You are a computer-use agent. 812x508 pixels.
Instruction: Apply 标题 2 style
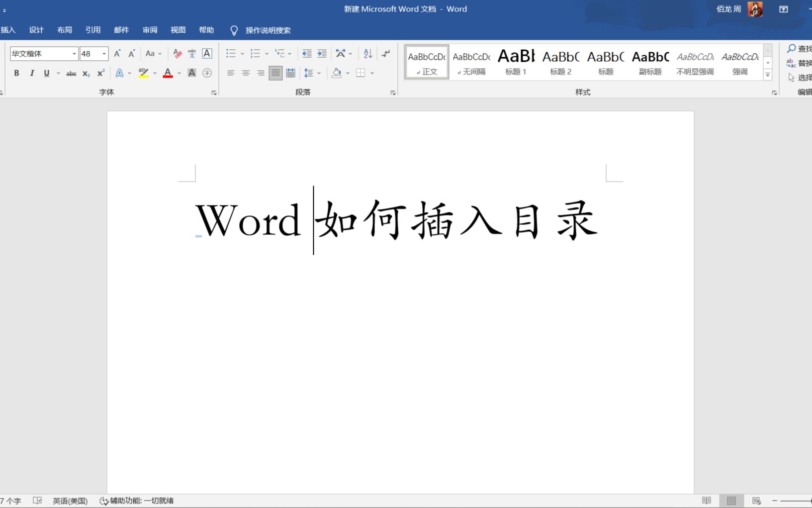pos(561,62)
